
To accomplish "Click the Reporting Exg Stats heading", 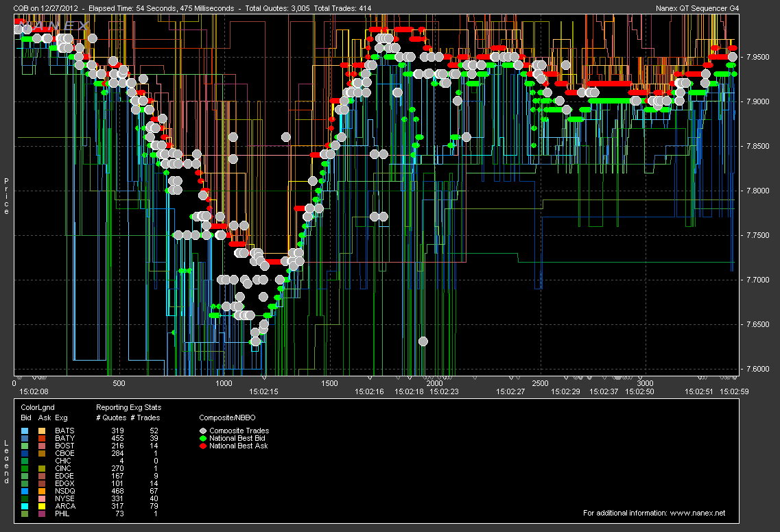I will pos(128,407).
